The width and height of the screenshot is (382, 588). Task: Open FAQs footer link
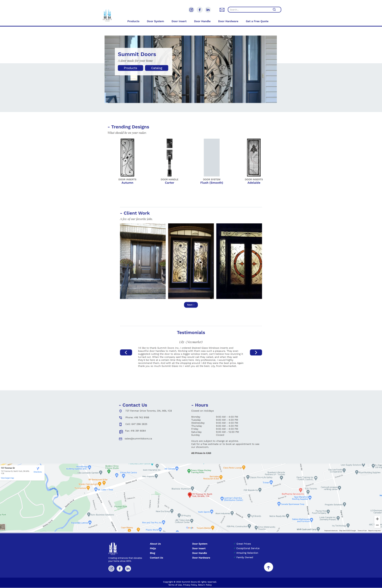[x=153, y=549]
